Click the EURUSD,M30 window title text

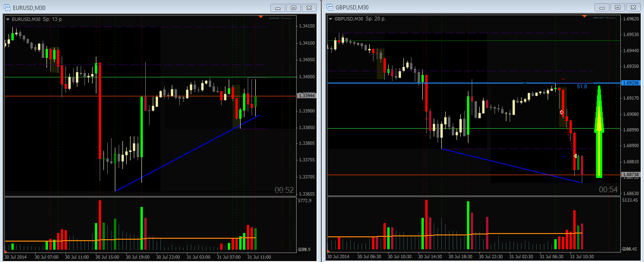click(29, 8)
